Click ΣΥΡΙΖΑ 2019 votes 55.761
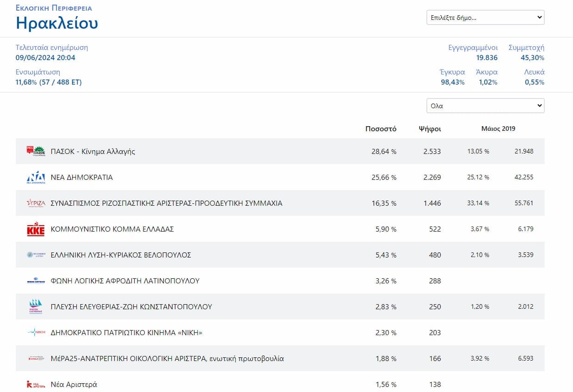Screen dimensions: 573x392 [x=524, y=203]
